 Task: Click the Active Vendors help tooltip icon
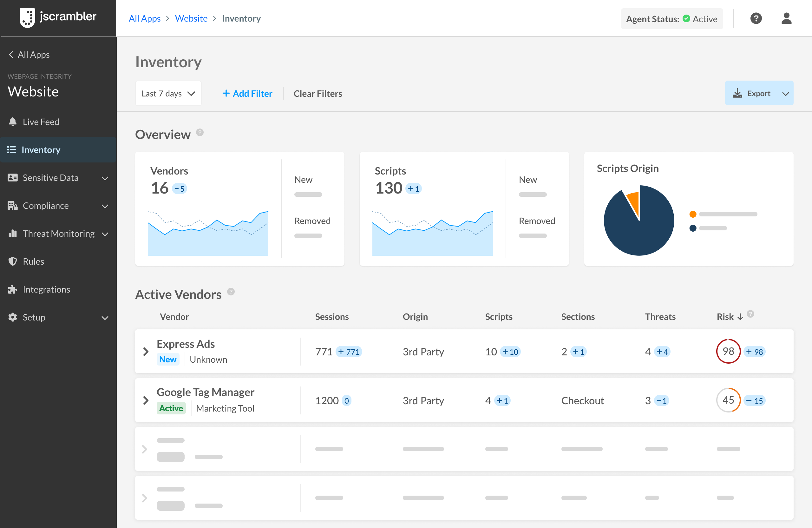[x=231, y=292]
